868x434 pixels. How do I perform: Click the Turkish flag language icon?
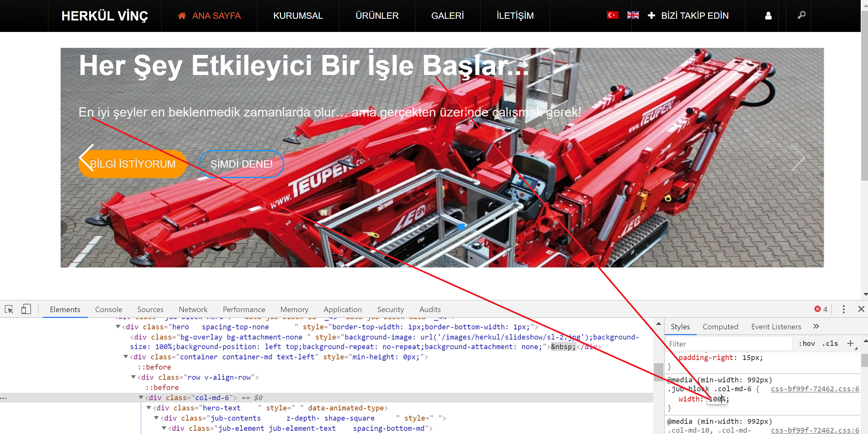612,15
